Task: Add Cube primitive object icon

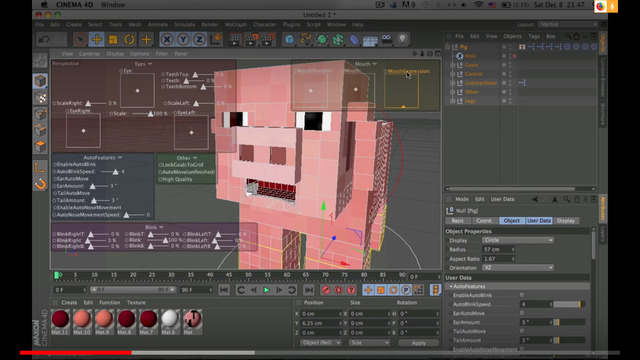Action: click(289, 40)
